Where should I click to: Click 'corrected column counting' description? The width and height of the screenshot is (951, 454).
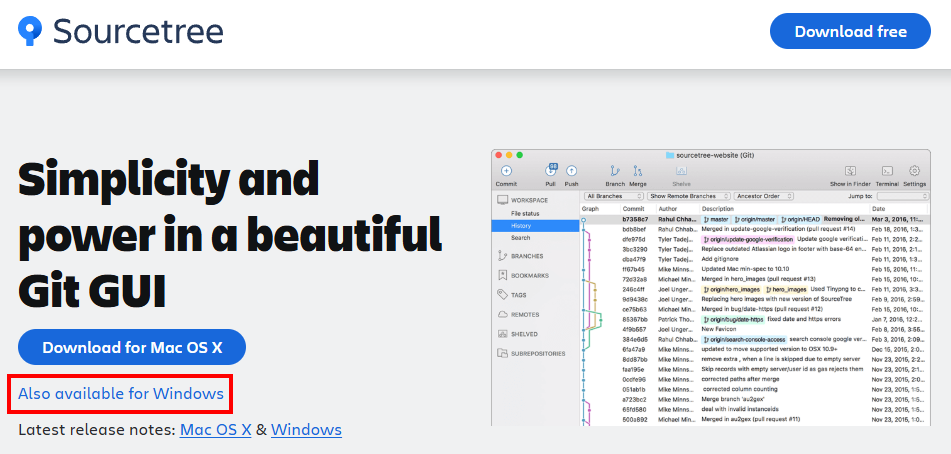[740, 389]
